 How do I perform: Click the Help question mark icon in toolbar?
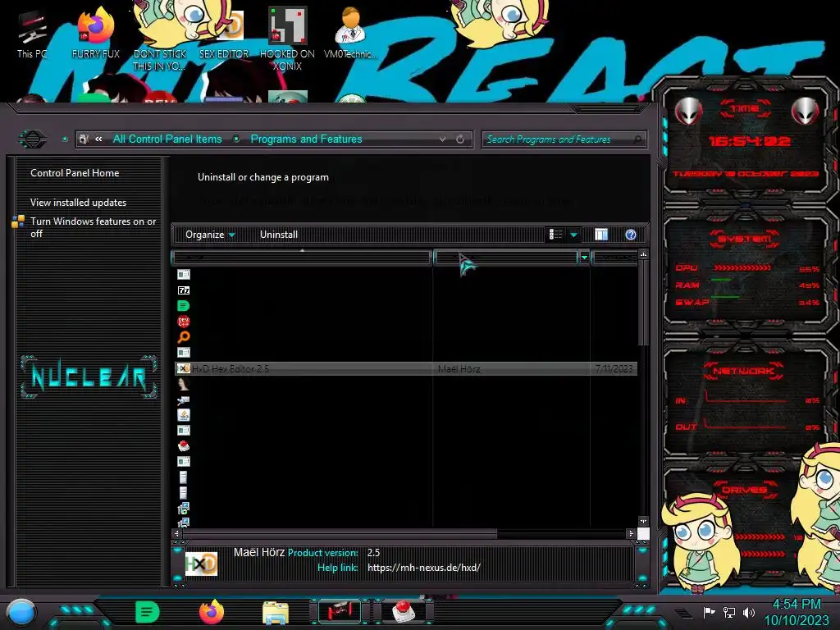tap(631, 235)
